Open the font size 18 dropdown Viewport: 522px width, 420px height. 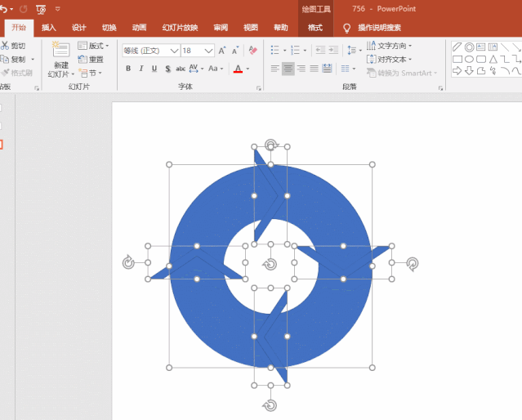(x=209, y=51)
